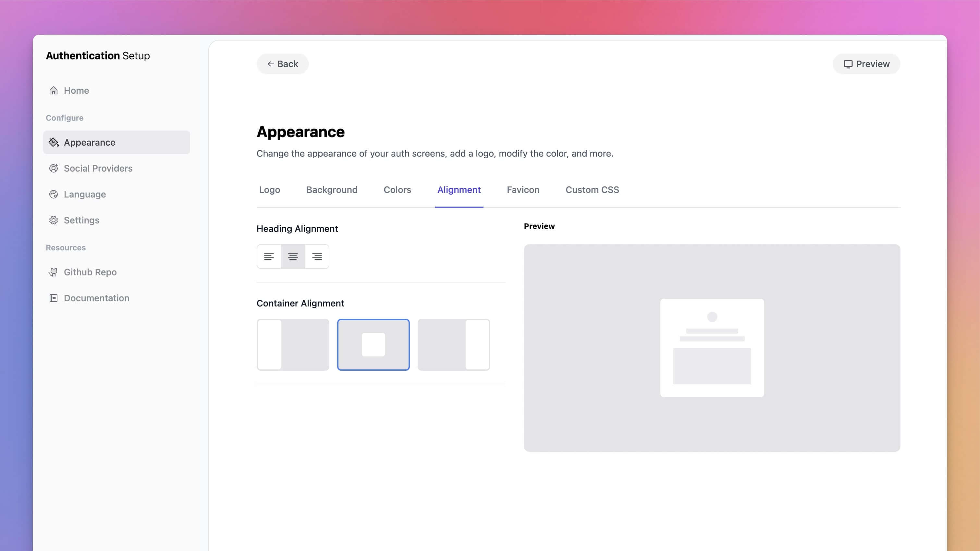980x551 pixels.
Task: Click the Documentation book icon
Action: 54,298
